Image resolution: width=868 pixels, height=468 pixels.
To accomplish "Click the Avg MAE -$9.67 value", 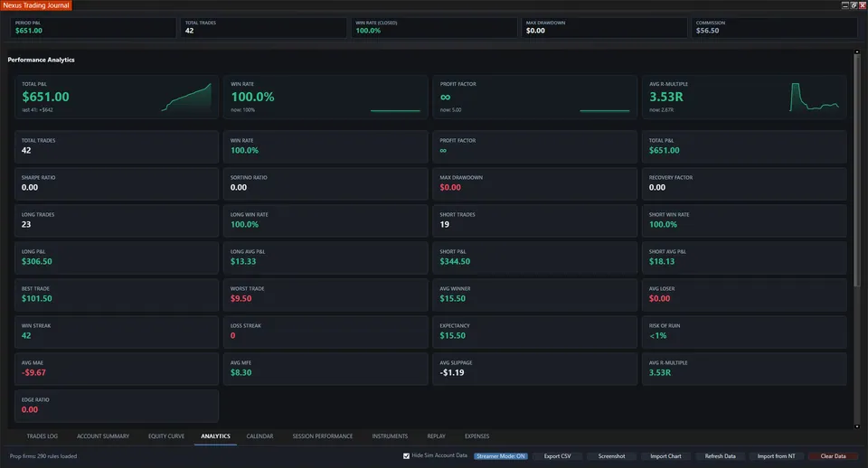I will [x=33, y=372].
